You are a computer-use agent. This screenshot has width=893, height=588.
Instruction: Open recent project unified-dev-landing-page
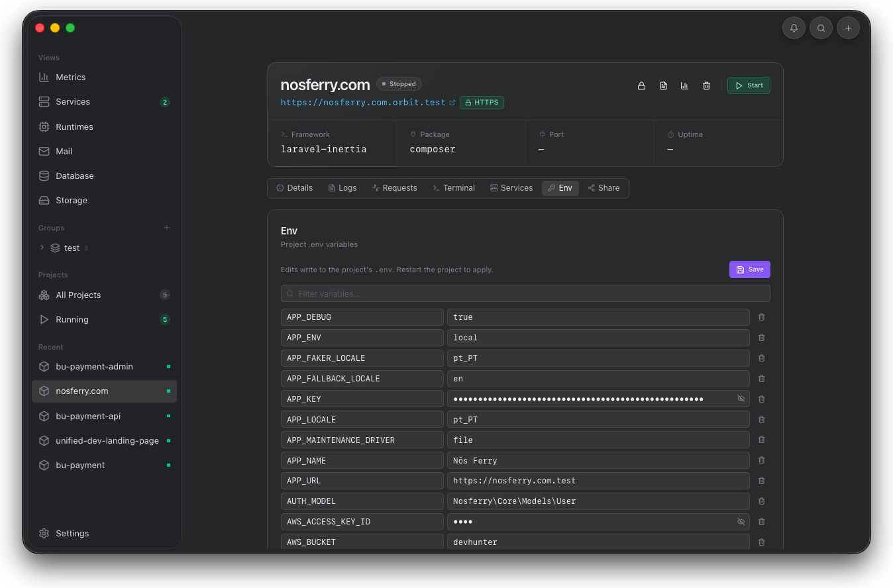pyautogui.click(x=104, y=440)
